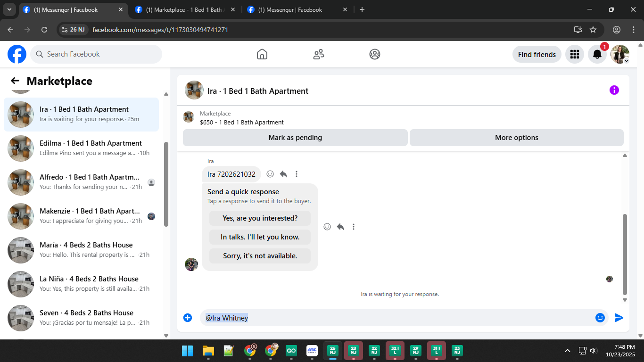
Task: Open the blue plus attachment button
Action: [x=188, y=318]
